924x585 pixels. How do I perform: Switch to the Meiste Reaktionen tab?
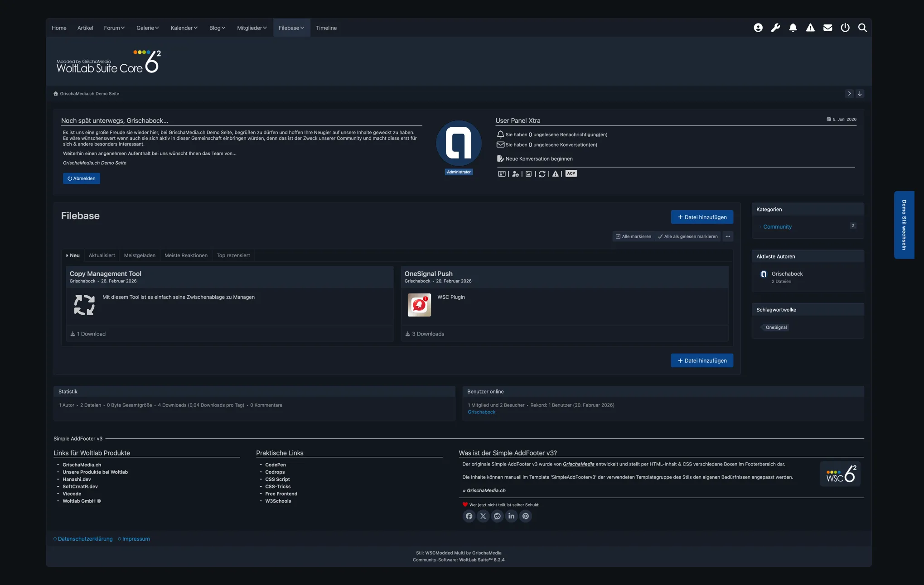pyautogui.click(x=186, y=255)
